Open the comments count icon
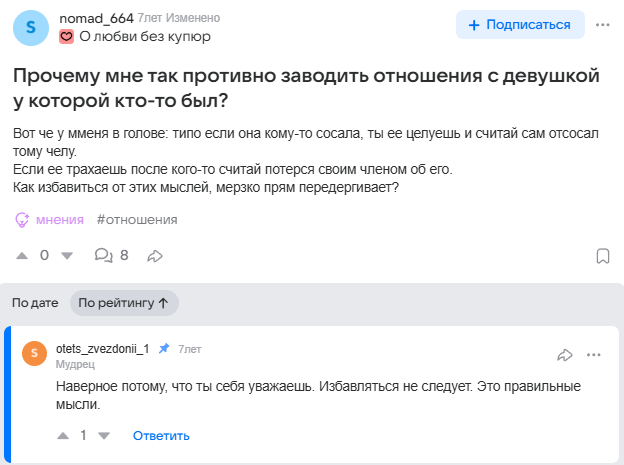The width and height of the screenshot is (624, 465). (x=103, y=255)
